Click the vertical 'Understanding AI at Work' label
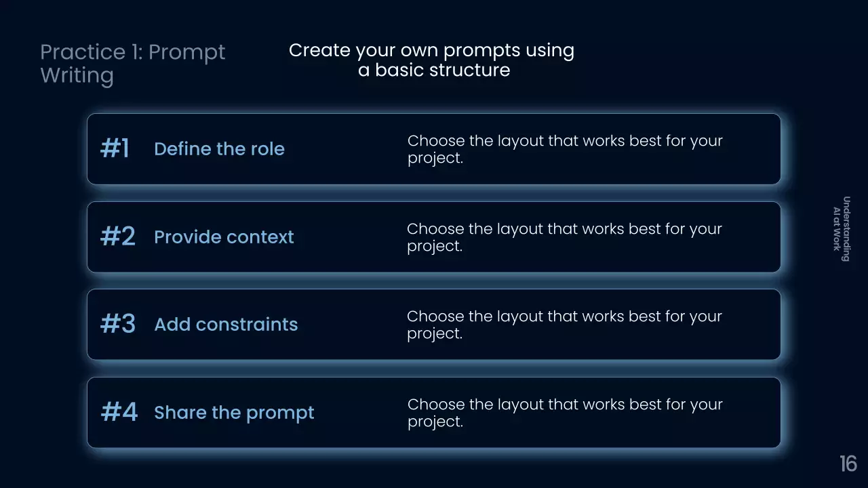The width and height of the screenshot is (868, 488). click(x=842, y=228)
